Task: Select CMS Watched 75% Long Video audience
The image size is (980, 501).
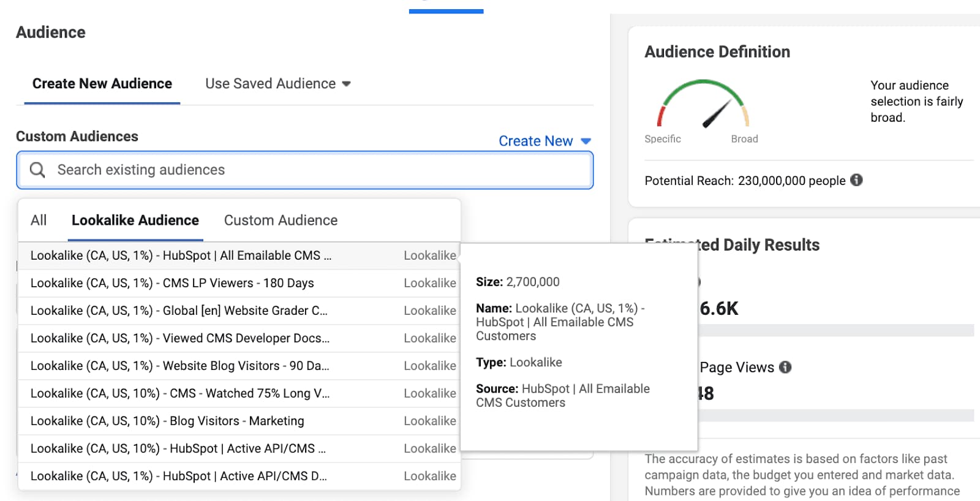Action: click(180, 393)
